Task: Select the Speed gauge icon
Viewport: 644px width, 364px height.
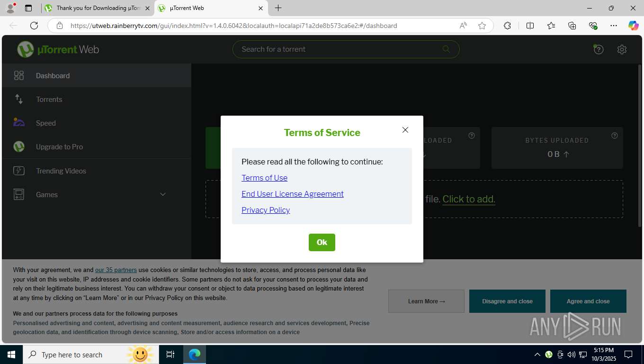Action: pyautogui.click(x=19, y=123)
